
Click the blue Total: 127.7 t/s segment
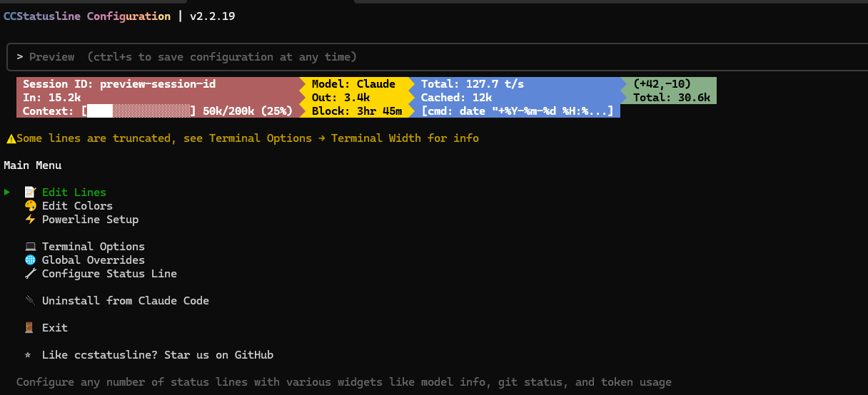[518, 84]
